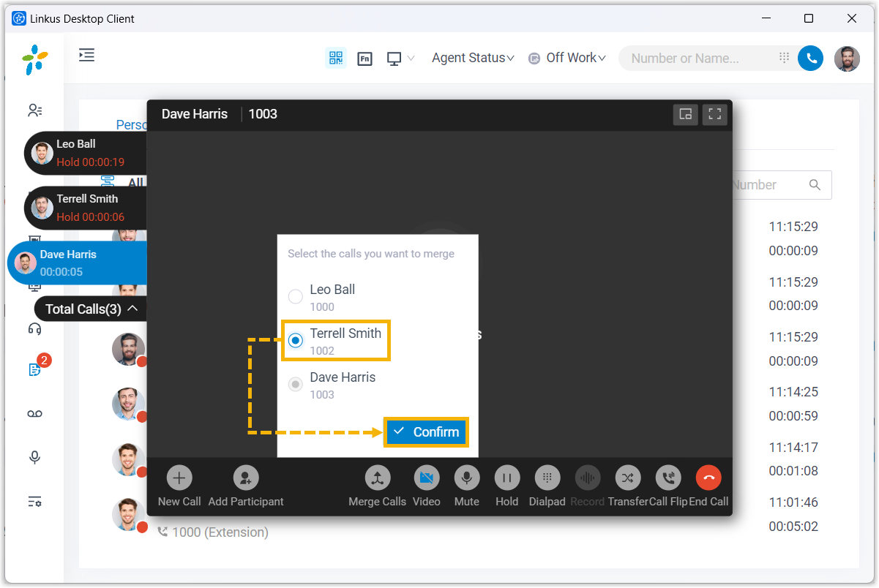Click the 11:14:17 call log time

coord(793,447)
